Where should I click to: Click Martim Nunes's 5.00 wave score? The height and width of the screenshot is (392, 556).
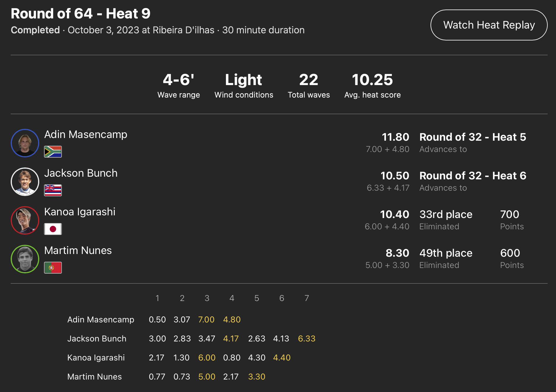pyautogui.click(x=207, y=377)
